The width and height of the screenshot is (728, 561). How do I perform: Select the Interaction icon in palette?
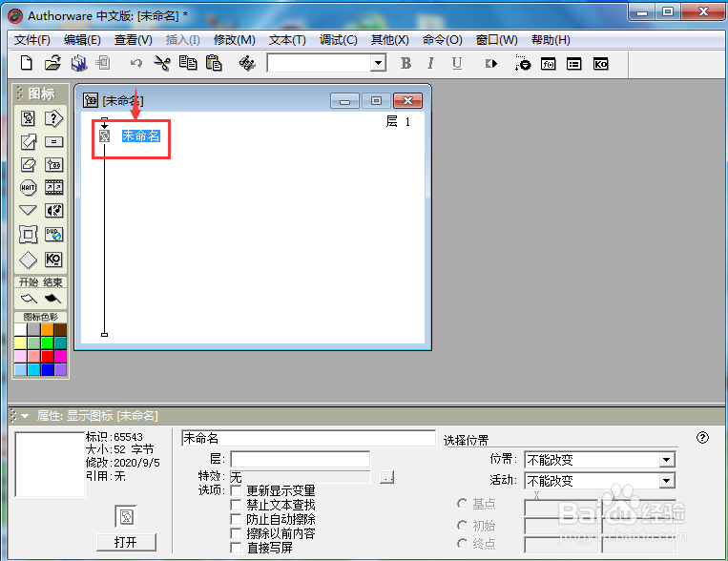(x=53, y=118)
